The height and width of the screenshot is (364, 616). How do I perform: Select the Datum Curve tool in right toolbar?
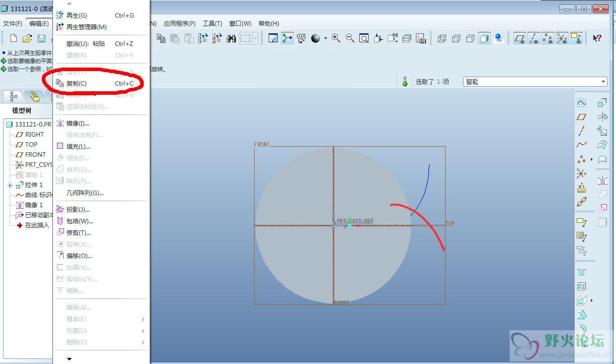582,145
